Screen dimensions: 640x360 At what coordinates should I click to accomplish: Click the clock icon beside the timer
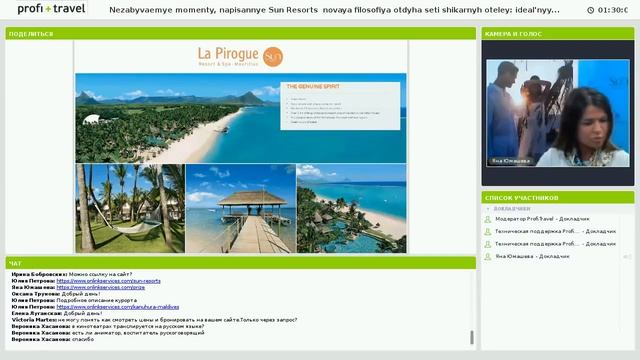click(x=590, y=10)
